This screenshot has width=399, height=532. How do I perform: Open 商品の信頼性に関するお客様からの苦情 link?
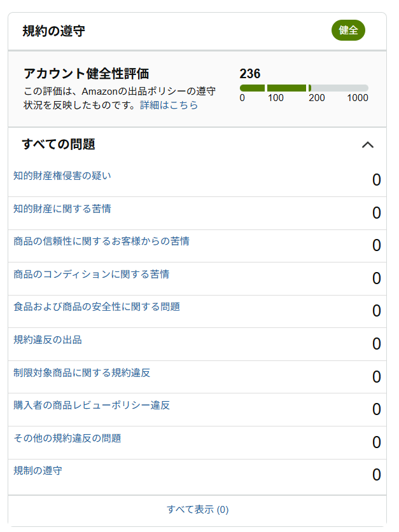click(x=101, y=241)
